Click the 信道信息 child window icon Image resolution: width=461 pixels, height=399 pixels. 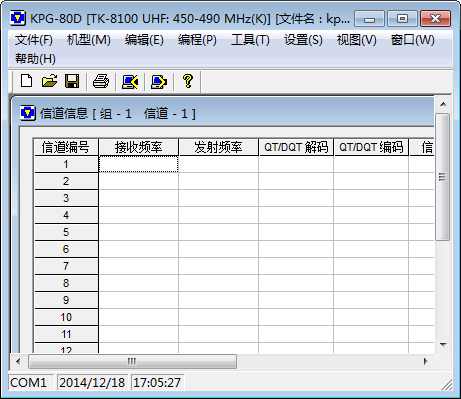click(x=28, y=113)
